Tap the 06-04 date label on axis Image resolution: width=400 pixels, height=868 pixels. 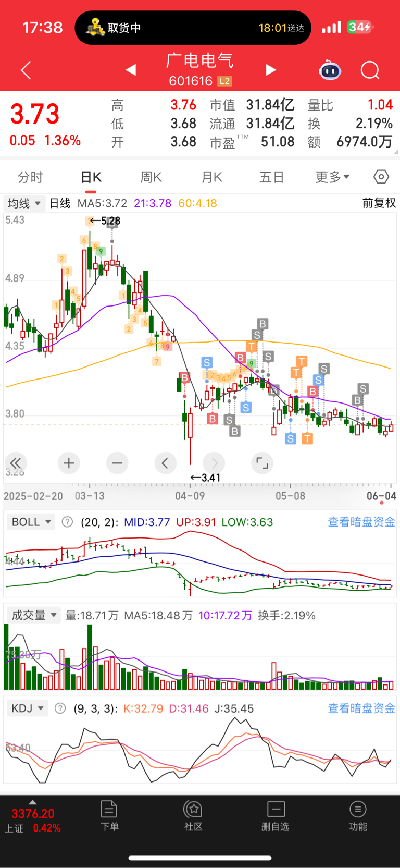pyautogui.click(x=381, y=496)
